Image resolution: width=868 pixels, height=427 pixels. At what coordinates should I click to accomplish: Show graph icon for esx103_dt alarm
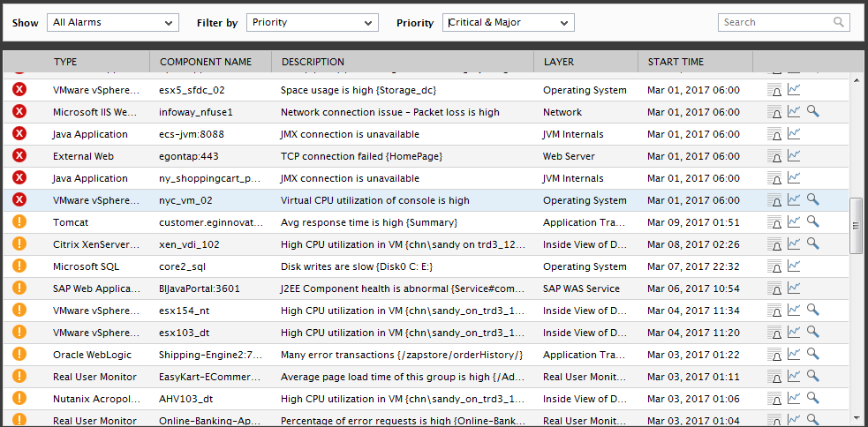(794, 333)
